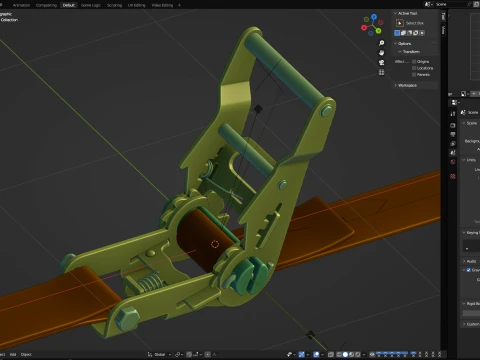Collapse the Options panel
480x360 pixels.
tap(395, 44)
